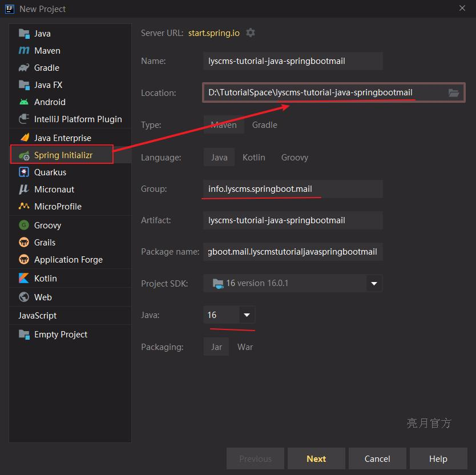Click the Next button
Viewport: 476px width, 475px height.
[x=316, y=458]
